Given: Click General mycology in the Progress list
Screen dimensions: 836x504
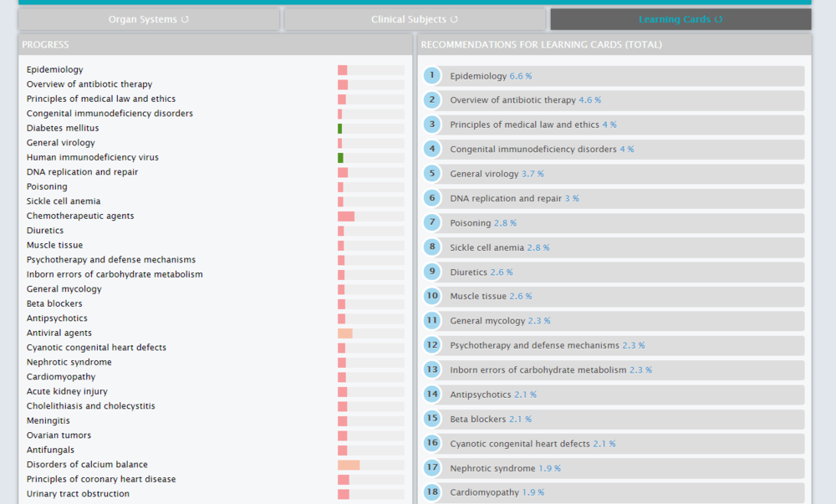Looking at the screenshot, I should click(x=64, y=289).
